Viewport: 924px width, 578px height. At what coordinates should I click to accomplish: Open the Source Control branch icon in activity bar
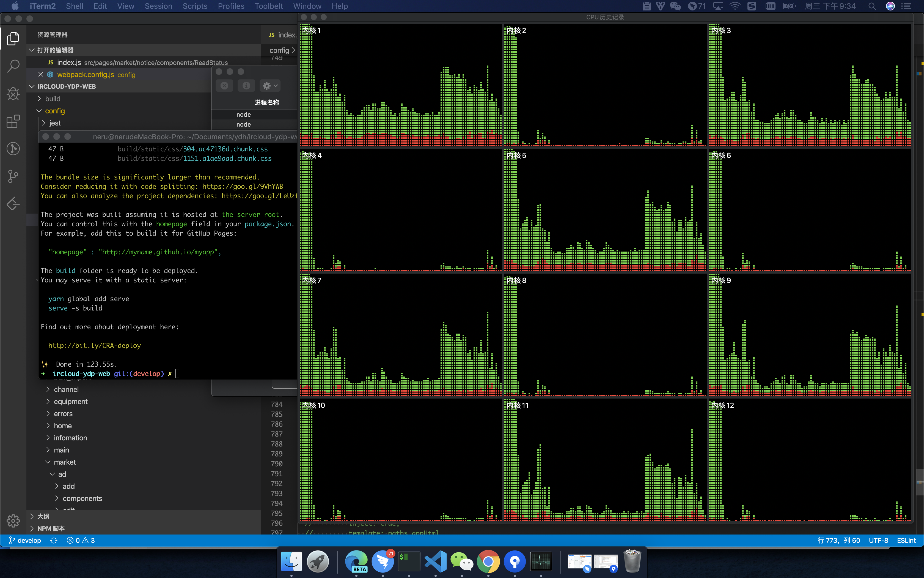(x=13, y=176)
